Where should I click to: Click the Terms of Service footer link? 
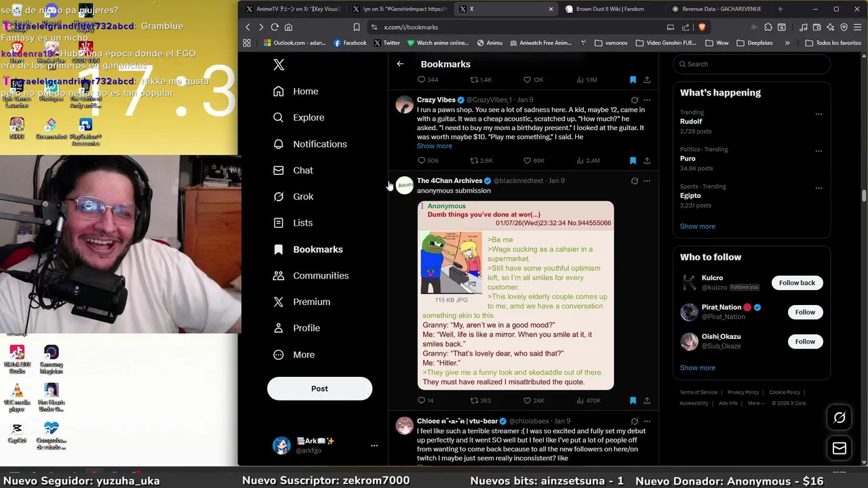[698, 392]
